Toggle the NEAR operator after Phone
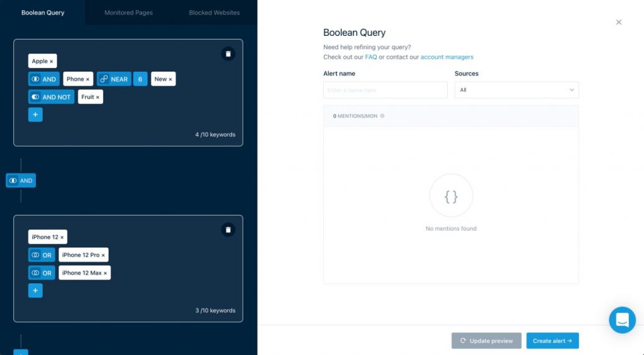This screenshot has height=355, width=644. click(114, 79)
